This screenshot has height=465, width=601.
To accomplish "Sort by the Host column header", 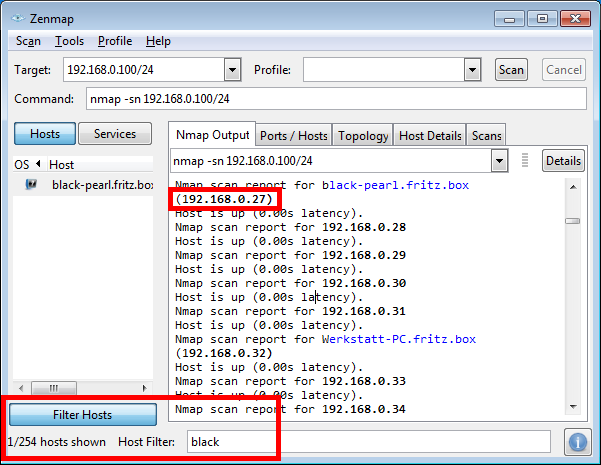I will click(100, 164).
